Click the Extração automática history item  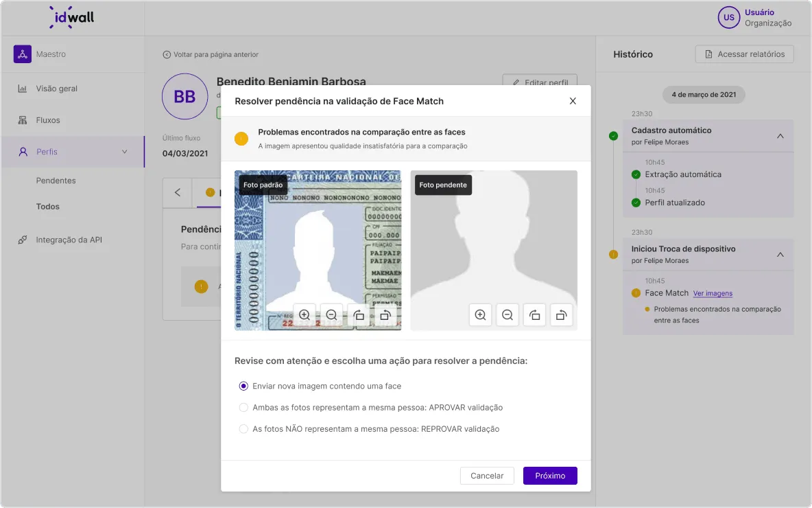coord(683,174)
